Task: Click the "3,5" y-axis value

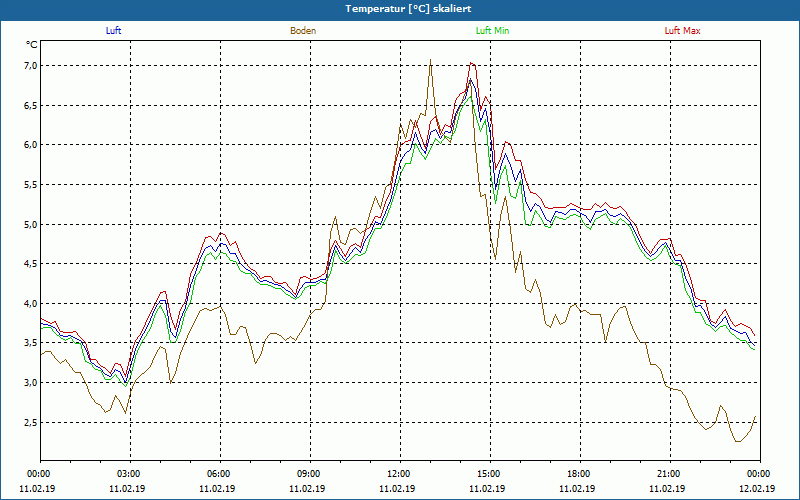Action: tap(31, 343)
